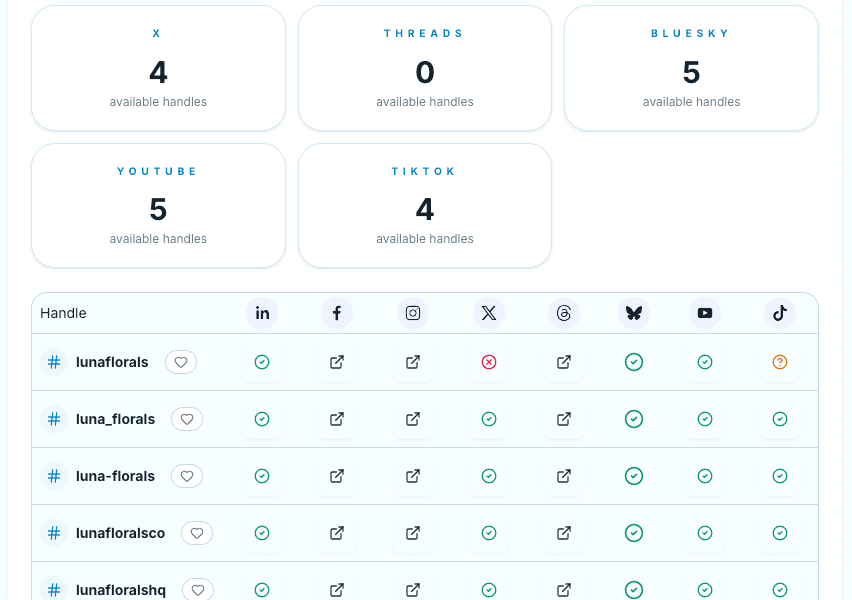Open lunaflorals Instagram external link
852x600 pixels.
(x=413, y=362)
